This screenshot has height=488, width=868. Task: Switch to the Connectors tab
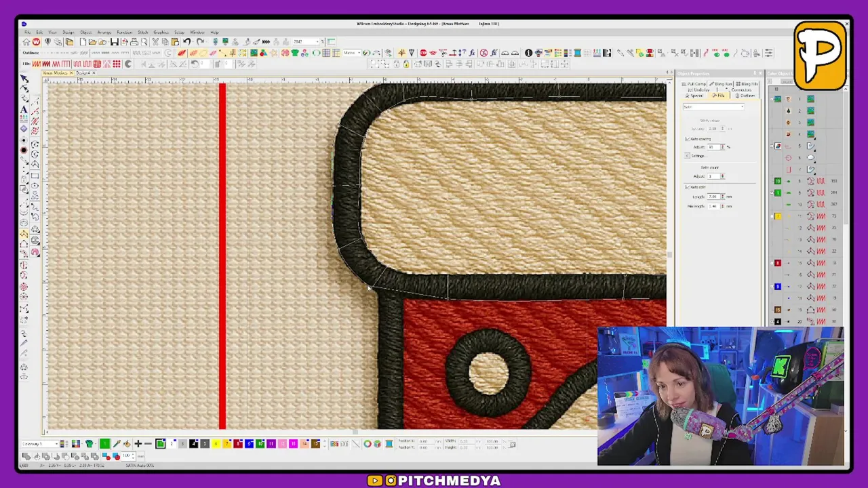(741, 90)
